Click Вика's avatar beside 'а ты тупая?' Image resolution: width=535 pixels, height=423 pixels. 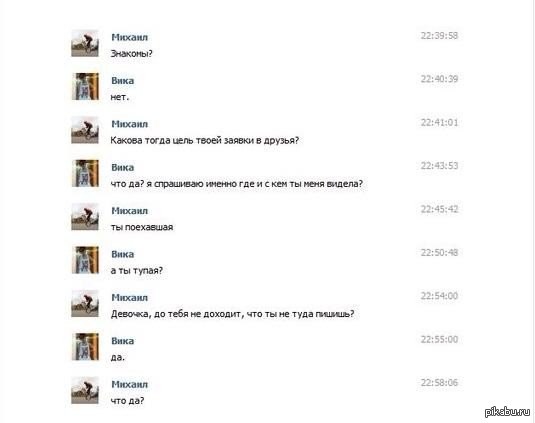tap(85, 260)
